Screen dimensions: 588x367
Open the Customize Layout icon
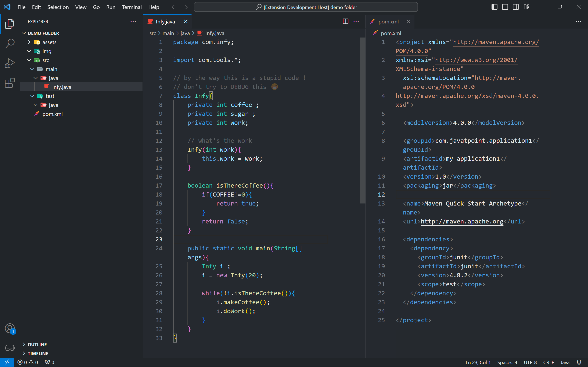tap(527, 7)
